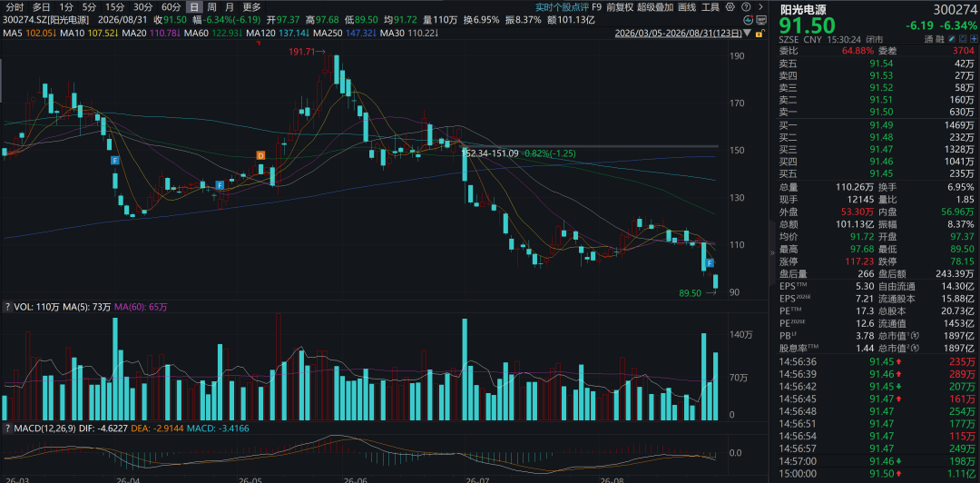Toggle the 融 margin badge
This screenshot has width=980, height=483.
point(940,39)
